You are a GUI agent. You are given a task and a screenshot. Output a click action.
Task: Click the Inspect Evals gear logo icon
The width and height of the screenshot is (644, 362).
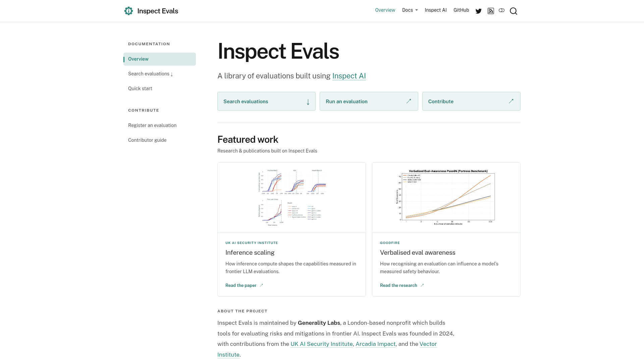click(x=128, y=11)
